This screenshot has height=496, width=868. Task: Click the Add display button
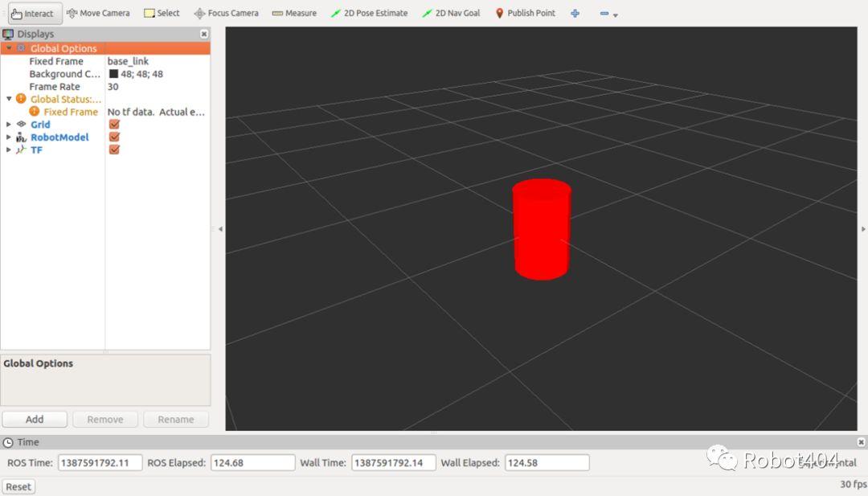[x=35, y=420]
